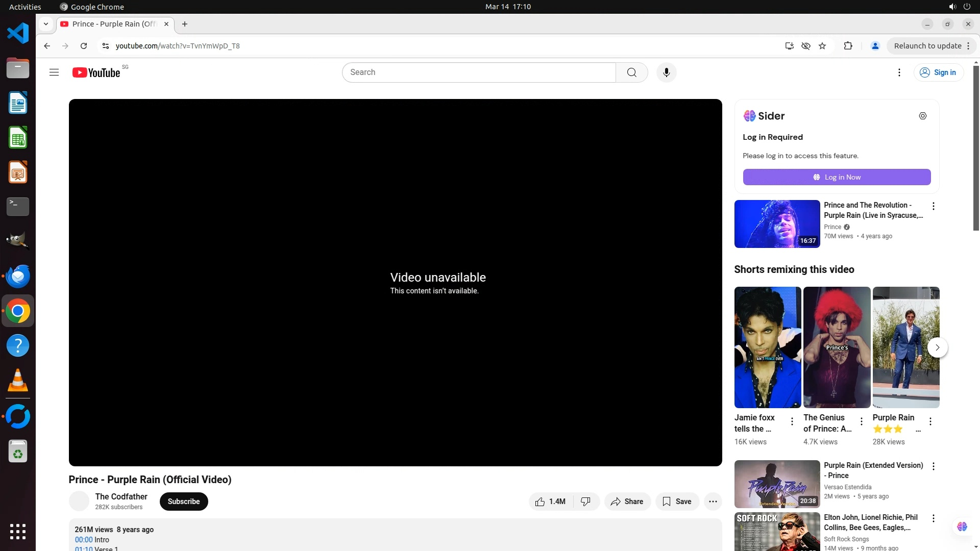
Task: Open the YouTube hamburger guide menu
Action: coord(54,72)
